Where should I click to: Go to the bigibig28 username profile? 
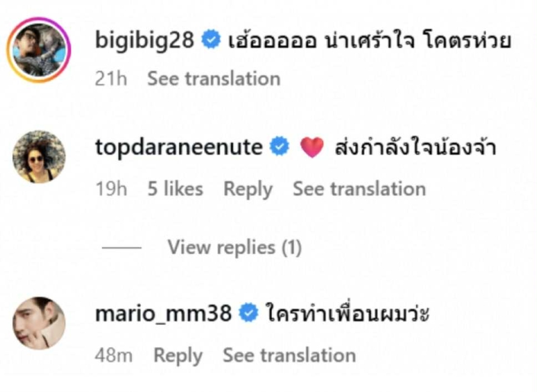click(x=145, y=42)
